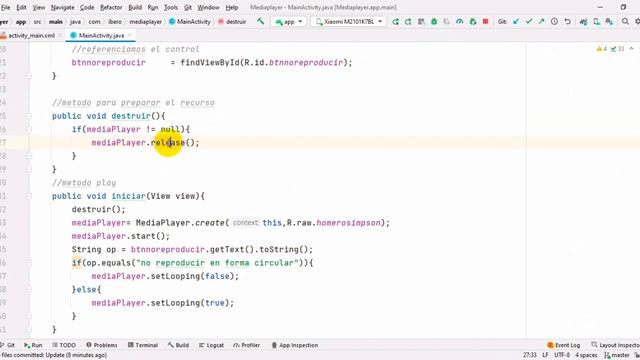Open the Code menu
This screenshot has height=360, width=640.
coord(87,7)
